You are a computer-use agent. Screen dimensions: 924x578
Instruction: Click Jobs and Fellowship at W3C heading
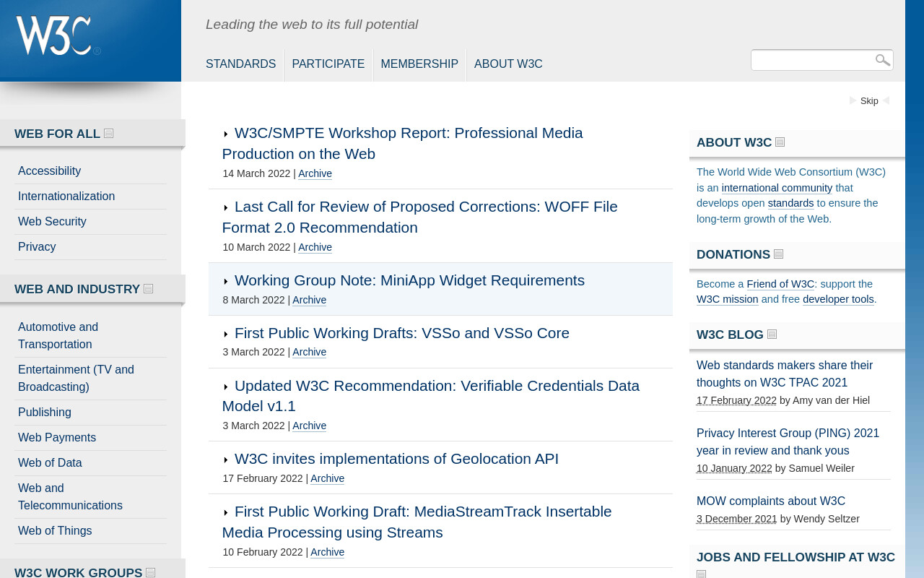tap(796, 557)
